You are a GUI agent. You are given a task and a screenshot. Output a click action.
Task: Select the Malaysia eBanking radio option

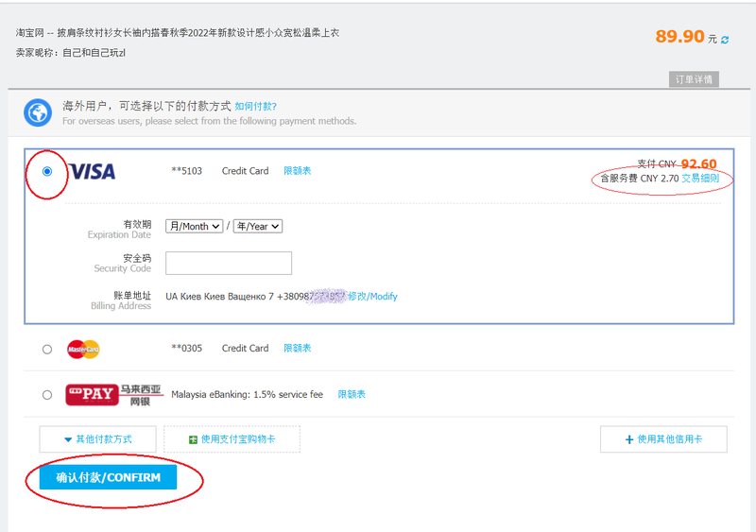[x=47, y=395]
